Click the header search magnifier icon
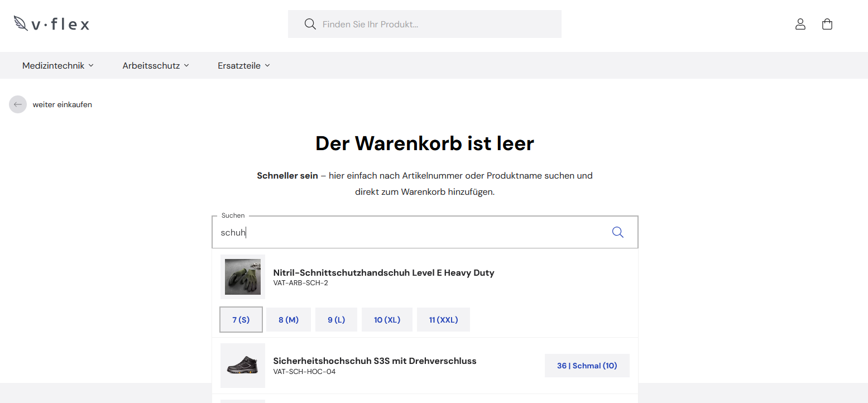Screen dimensions: 868x403 310,24
